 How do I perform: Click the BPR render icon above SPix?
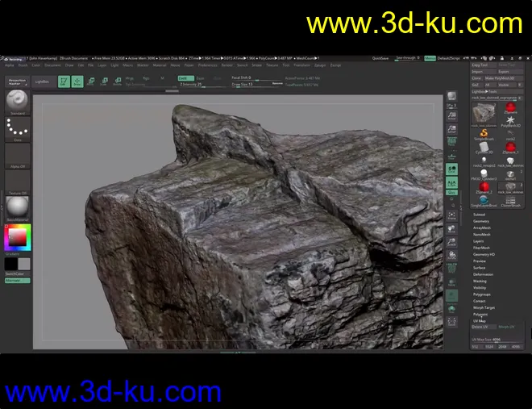451,96
